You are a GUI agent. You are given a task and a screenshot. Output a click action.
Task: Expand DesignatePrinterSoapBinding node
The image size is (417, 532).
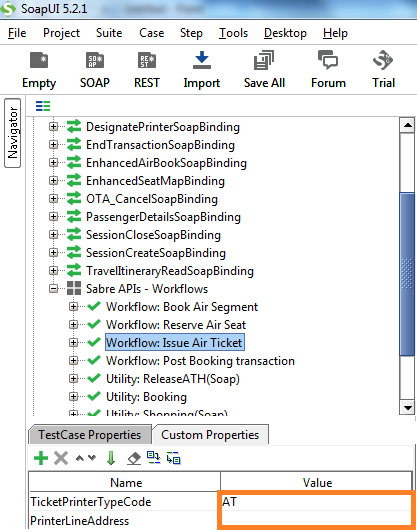53,127
